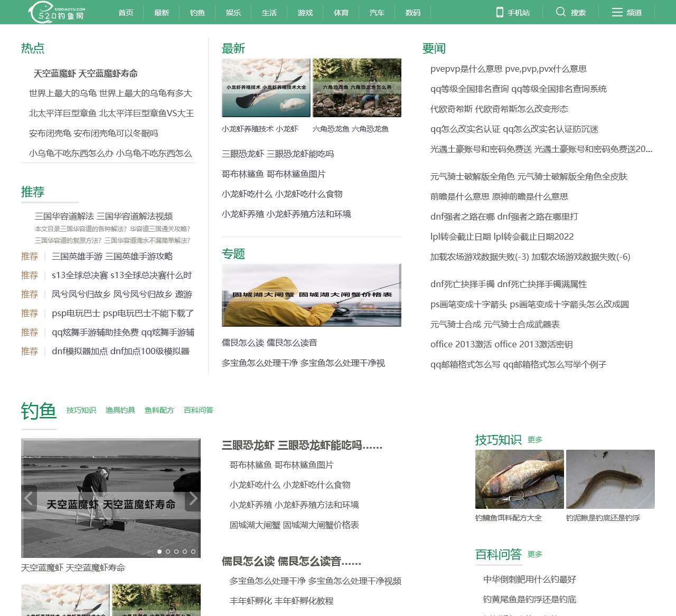Click the carousel previous arrow
The height and width of the screenshot is (616, 676).
coord(29,498)
